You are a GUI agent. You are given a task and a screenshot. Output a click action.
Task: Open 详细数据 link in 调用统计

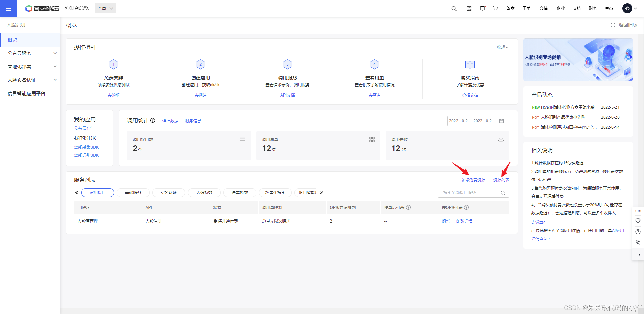pos(170,121)
